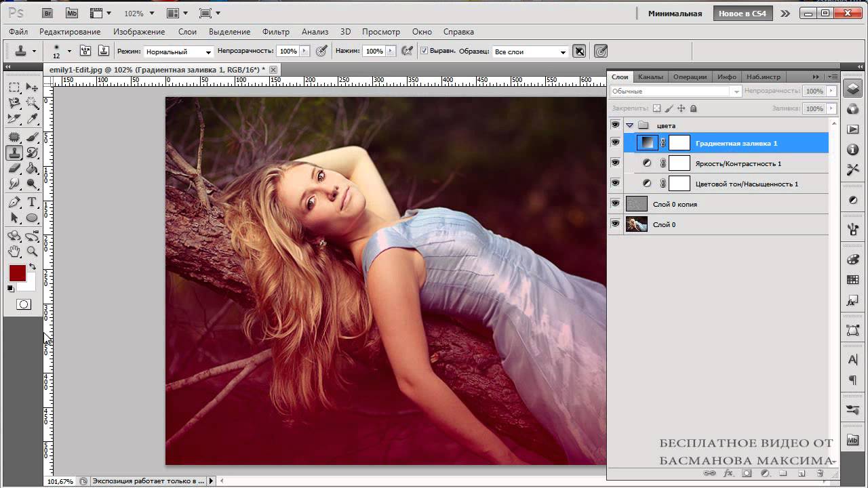The width and height of the screenshot is (868, 488).
Task: Open the layer blend mode dropdown Обычные
Action: 675,91
